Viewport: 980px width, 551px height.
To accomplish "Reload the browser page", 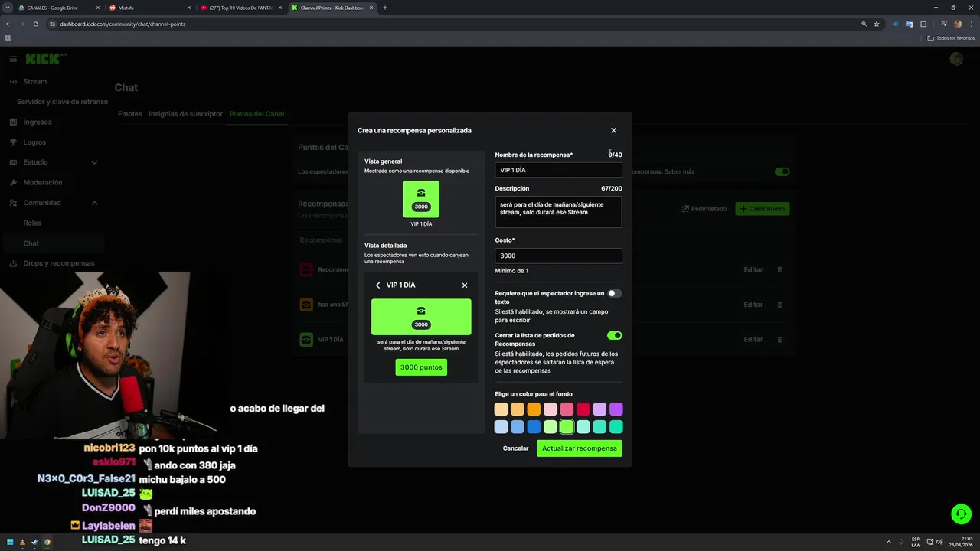I will click(x=34, y=24).
